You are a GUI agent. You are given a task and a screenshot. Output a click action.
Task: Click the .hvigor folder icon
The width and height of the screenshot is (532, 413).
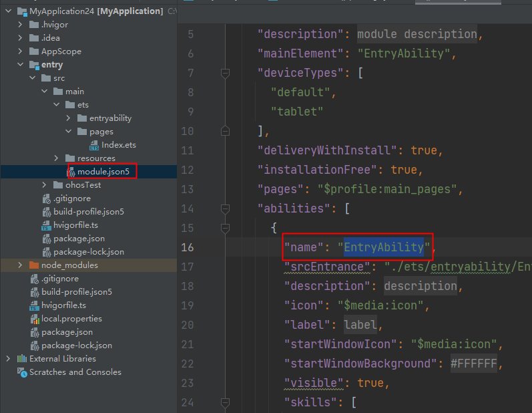coord(34,25)
